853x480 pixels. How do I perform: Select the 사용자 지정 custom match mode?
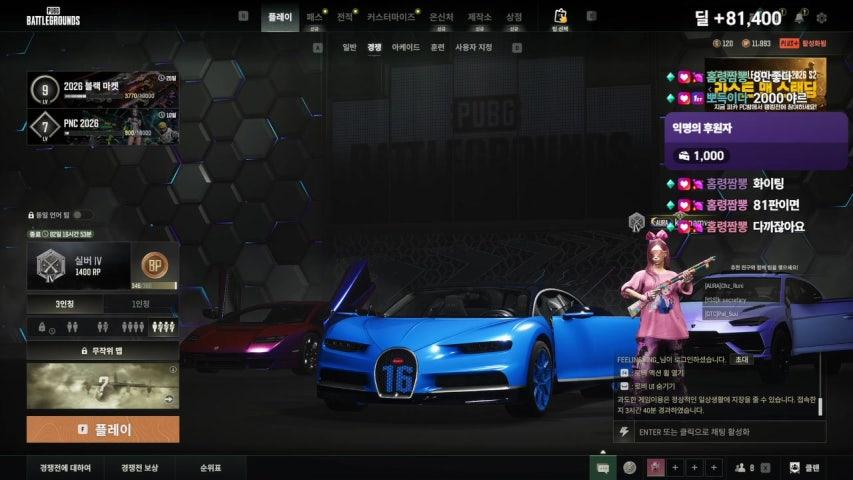point(474,47)
